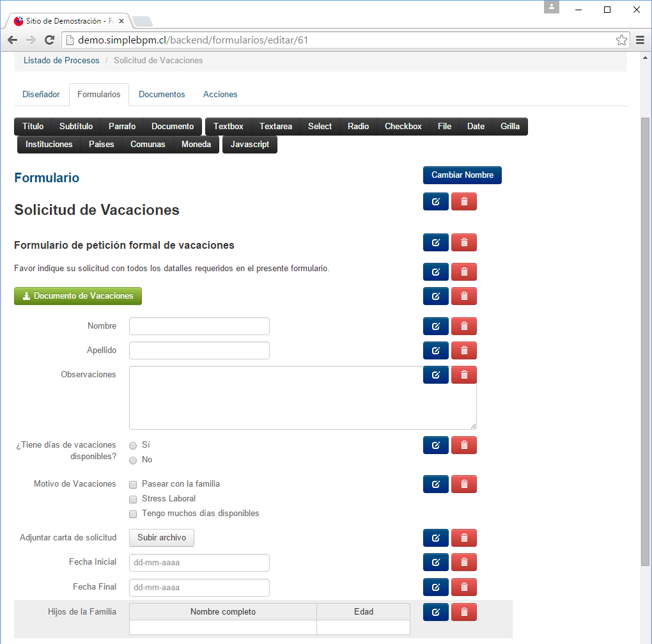Delete the Solicitud de Vacaciones title field

(464, 202)
